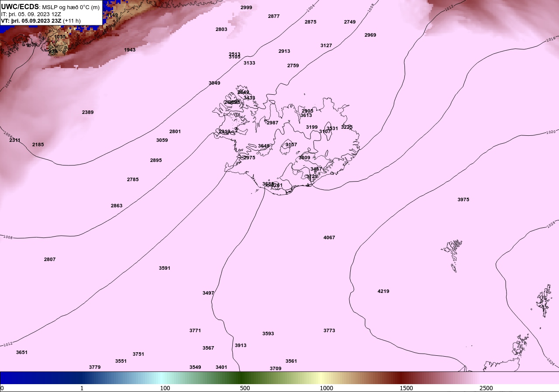Select the 2185 value label
This screenshot has height=392, width=559.
coord(38,144)
